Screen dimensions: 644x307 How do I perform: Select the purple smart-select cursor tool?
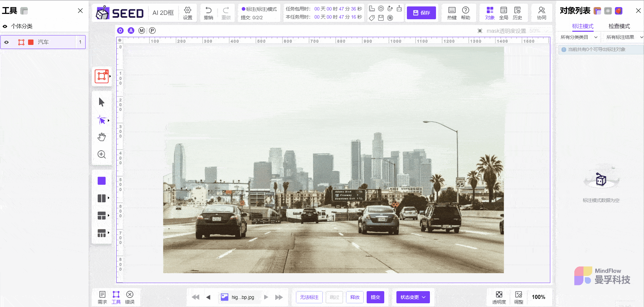tap(101, 120)
